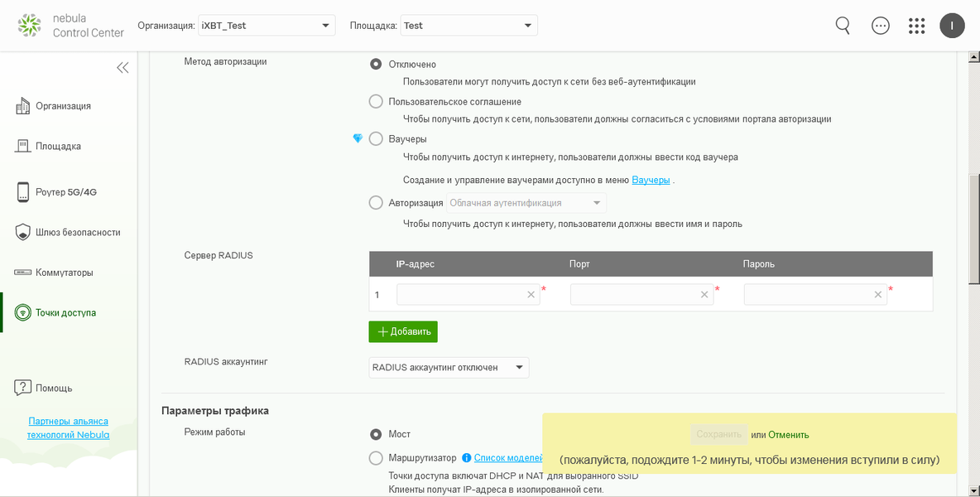Follow the Ваучеры menu link
This screenshot has height=497, width=980.
pyautogui.click(x=651, y=180)
